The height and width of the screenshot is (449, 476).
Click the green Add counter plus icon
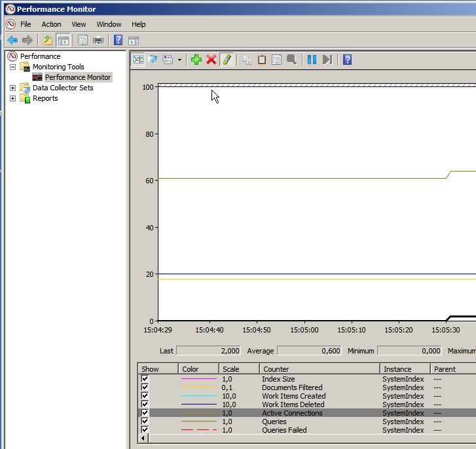196,60
